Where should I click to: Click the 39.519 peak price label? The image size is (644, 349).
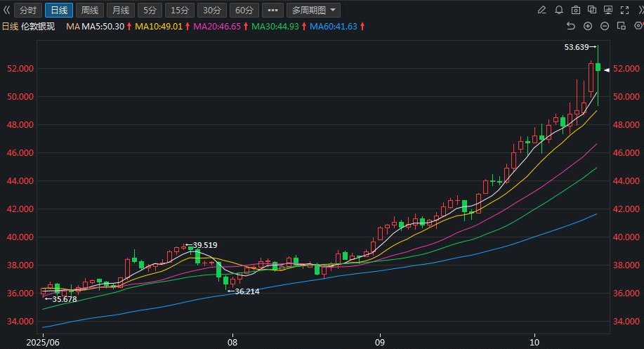[x=205, y=245]
